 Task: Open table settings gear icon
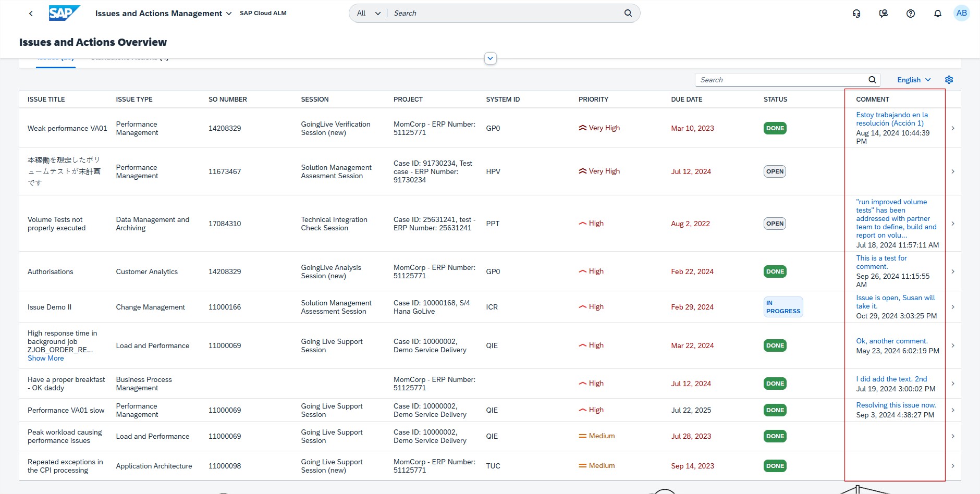coord(949,80)
